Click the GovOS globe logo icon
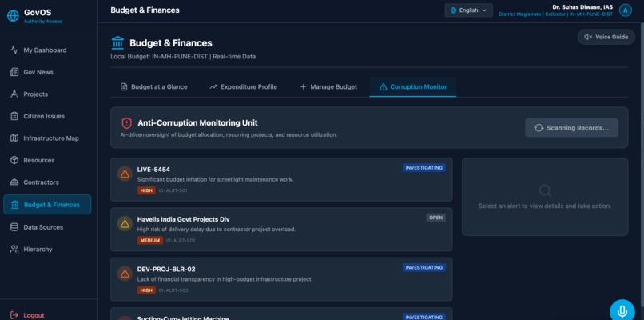Viewport: 644px width, 320px height. tap(13, 16)
